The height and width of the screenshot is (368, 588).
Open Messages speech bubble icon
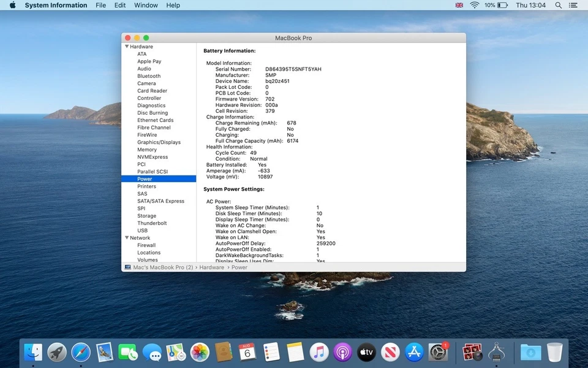click(x=153, y=353)
